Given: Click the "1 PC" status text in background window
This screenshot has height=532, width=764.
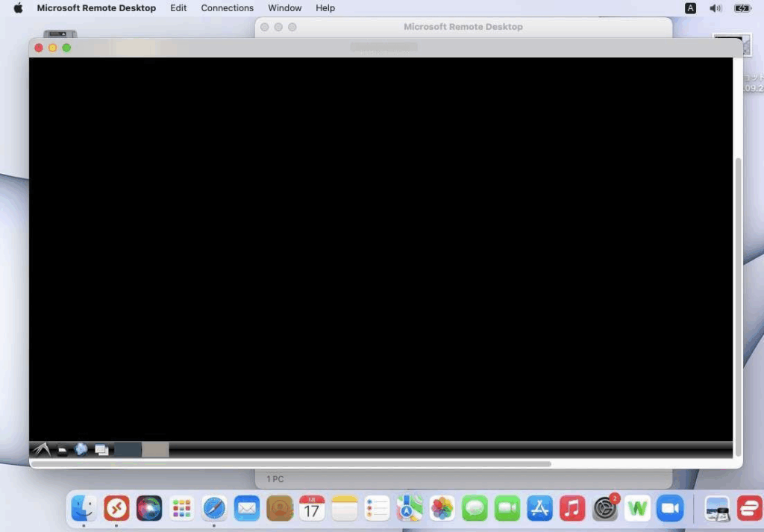Looking at the screenshot, I should 275,479.
